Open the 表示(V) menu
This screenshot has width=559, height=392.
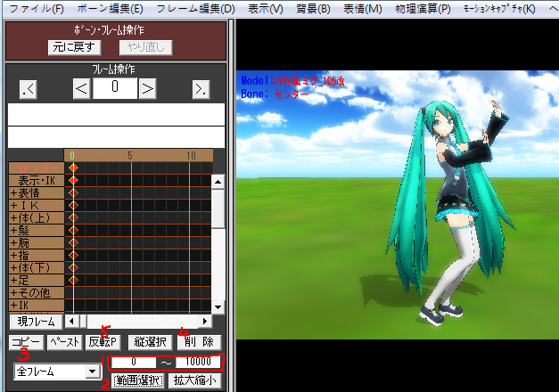(x=266, y=9)
